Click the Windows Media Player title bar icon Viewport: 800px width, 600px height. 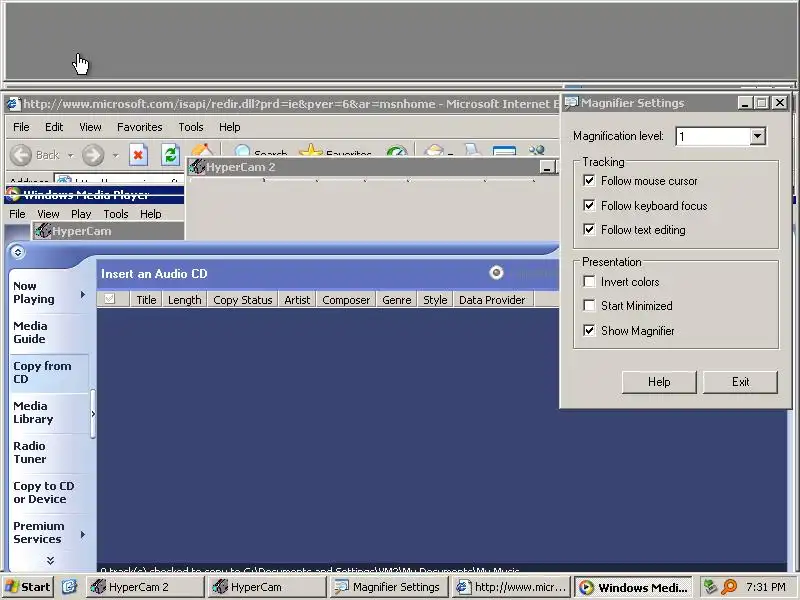pos(13,195)
